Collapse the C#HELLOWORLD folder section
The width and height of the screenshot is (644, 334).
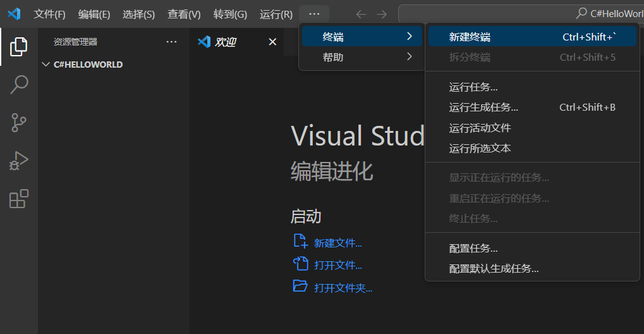click(x=46, y=65)
